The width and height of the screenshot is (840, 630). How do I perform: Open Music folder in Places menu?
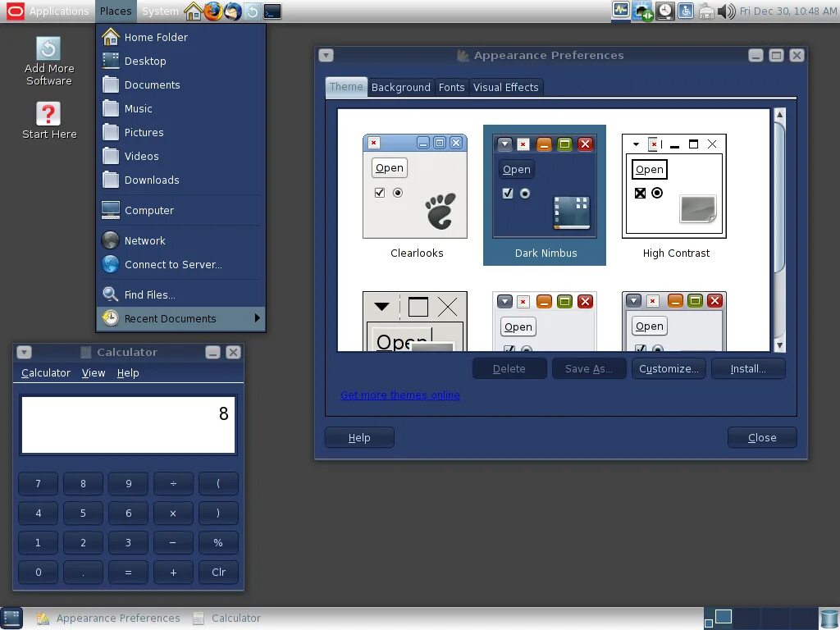pos(181,109)
